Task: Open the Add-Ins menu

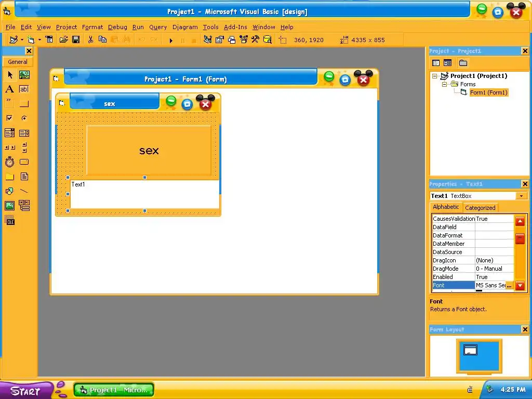Action: (x=235, y=27)
